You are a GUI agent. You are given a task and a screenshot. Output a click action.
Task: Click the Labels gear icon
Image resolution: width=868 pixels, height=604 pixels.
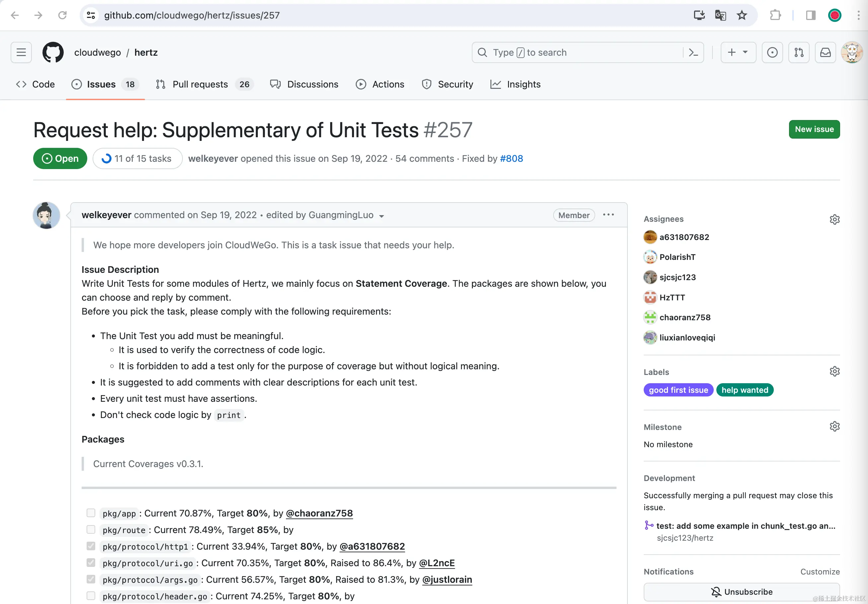(834, 372)
